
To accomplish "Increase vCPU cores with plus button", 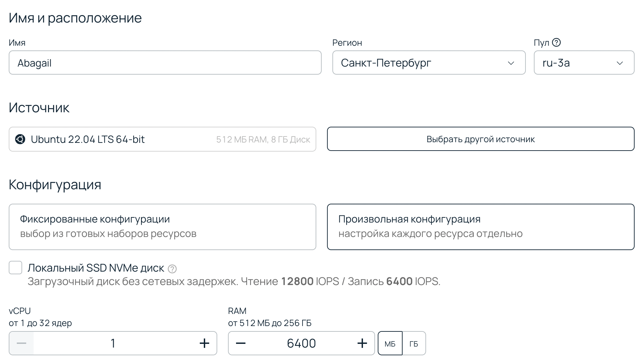I will click(204, 343).
